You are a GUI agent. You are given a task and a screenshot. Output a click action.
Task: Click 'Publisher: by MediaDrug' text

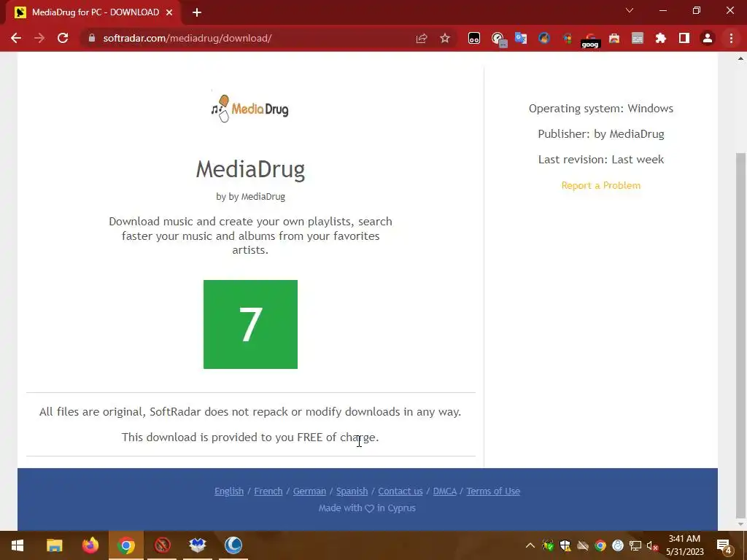pyautogui.click(x=601, y=134)
